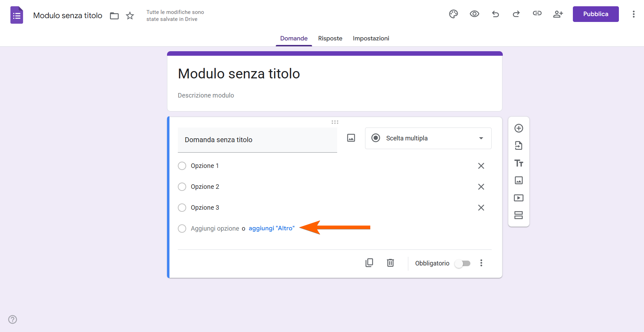The image size is (644, 332).
Task: Preview the form with the eye icon
Action: 474,14
